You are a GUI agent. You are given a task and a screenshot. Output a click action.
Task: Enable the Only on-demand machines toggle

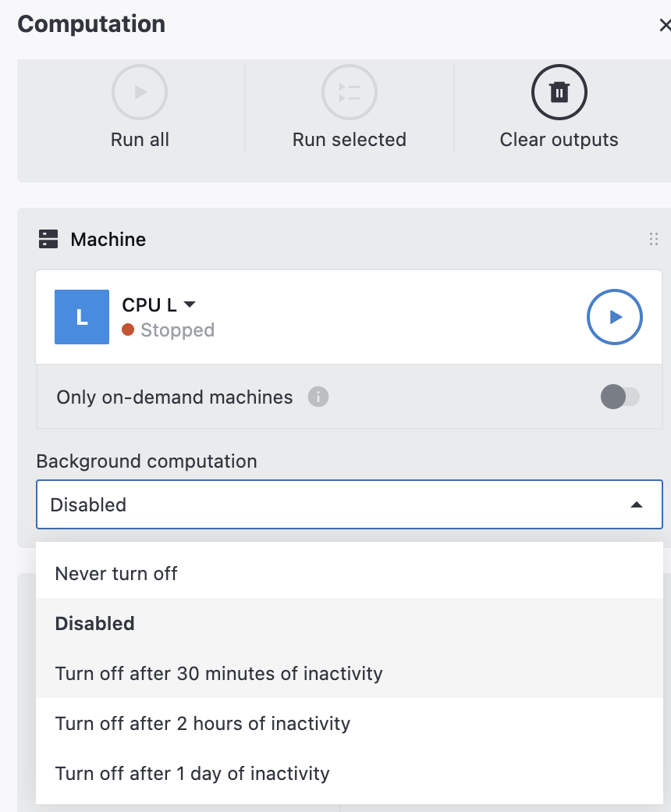click(620, 397)
